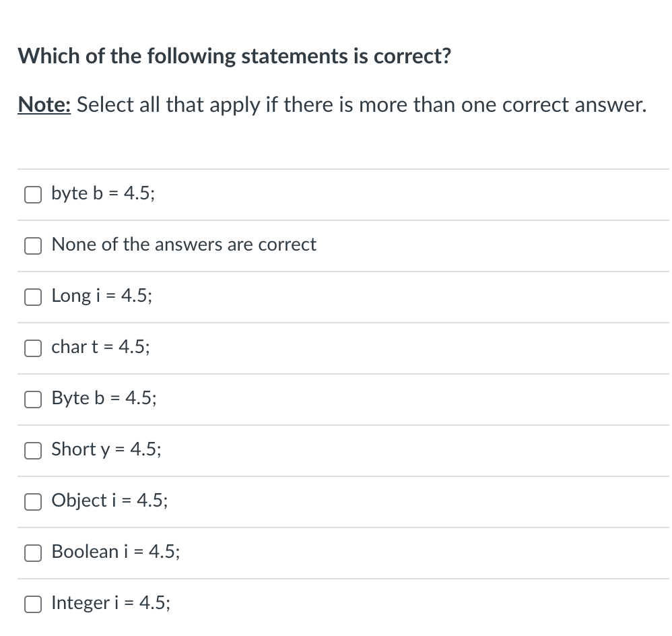Check the 'byte b = 4.5;' checkbox
This screenshot has height=636, width=672.
coord(32,194)
